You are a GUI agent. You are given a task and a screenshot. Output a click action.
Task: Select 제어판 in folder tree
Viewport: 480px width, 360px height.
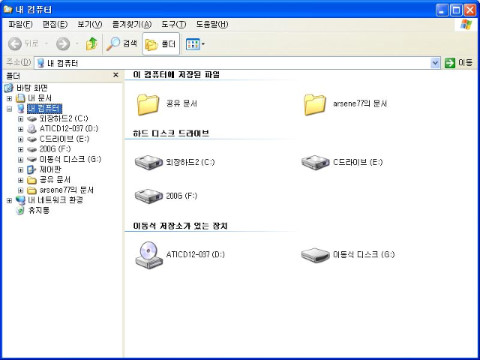pos(50,169)
